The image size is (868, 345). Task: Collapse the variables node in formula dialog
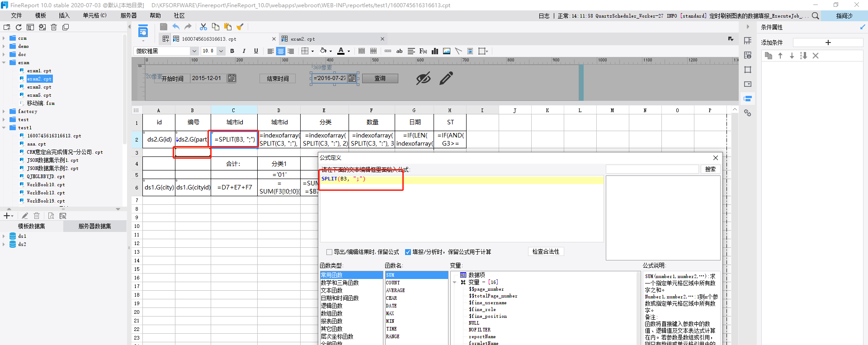[x=455, y=282]
